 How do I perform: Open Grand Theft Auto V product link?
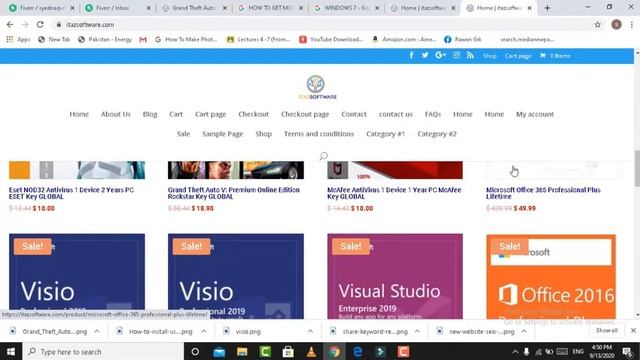click(233, 193)
